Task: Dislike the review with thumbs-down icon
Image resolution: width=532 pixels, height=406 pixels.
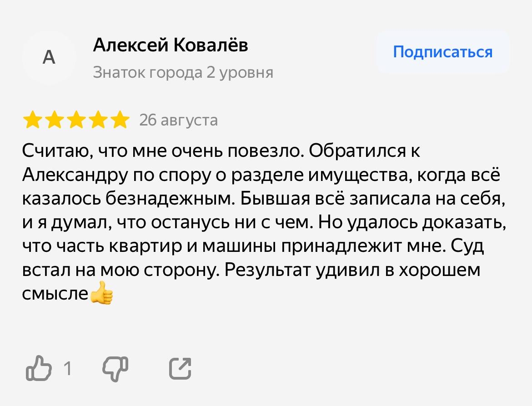Action: tap(115, 368)
